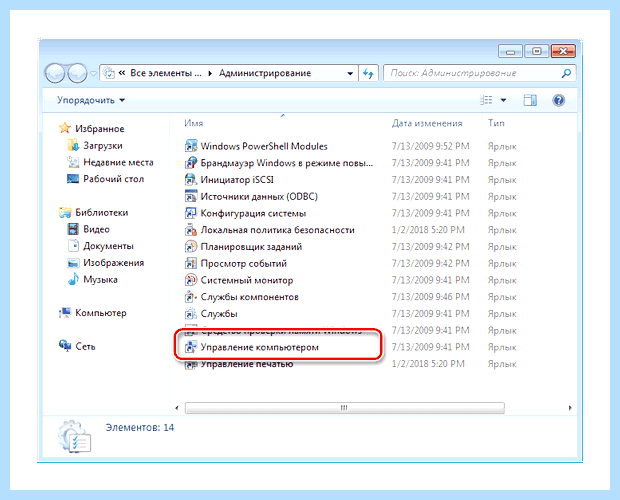
Task: Click the Службы gear icon
Action: point(191,313)
